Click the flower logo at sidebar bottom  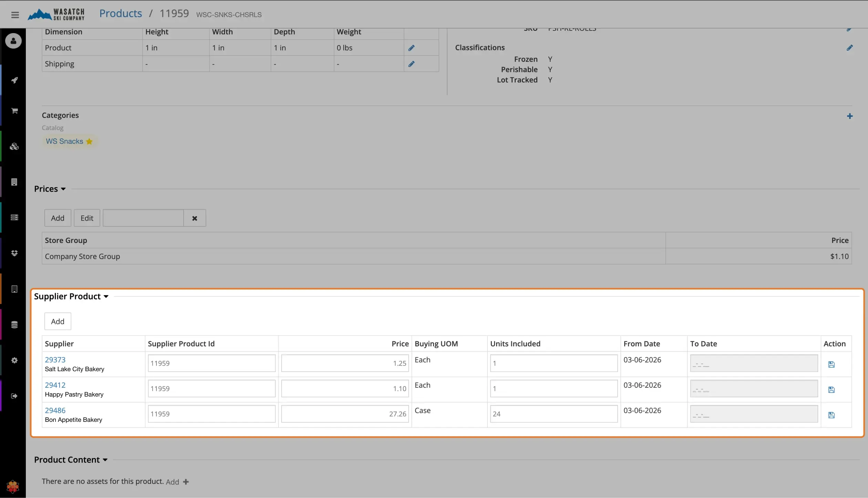pyautogui.click(x=13, y=487)
